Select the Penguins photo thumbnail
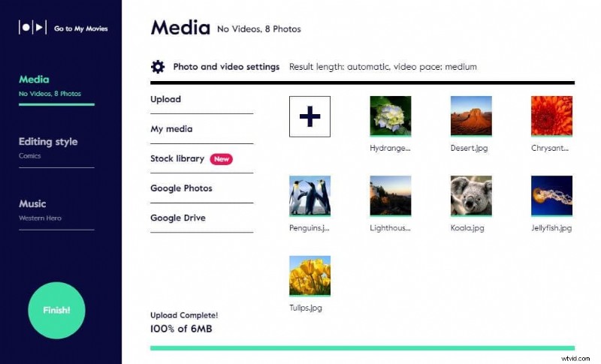The image size is (601, 364). [310, 196]
